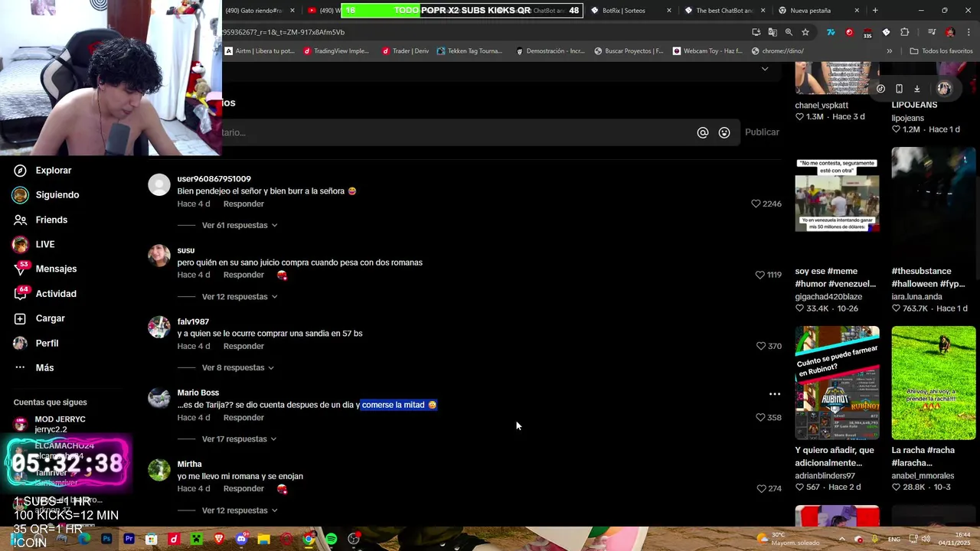Open the chrome://dino/ bookmark
980x551 pixels.
[x=777, y=51]
